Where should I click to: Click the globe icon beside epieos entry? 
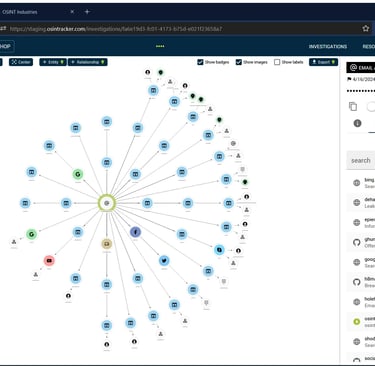point(357,222)
